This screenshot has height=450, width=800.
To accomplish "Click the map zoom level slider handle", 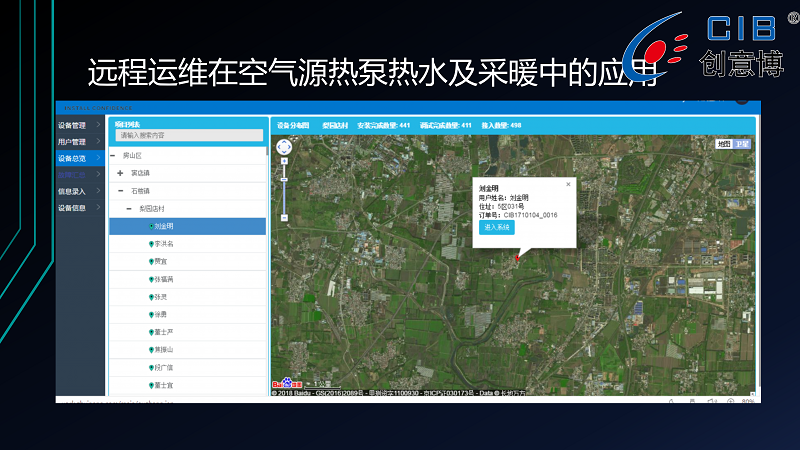I will click(x=284, y=180).
